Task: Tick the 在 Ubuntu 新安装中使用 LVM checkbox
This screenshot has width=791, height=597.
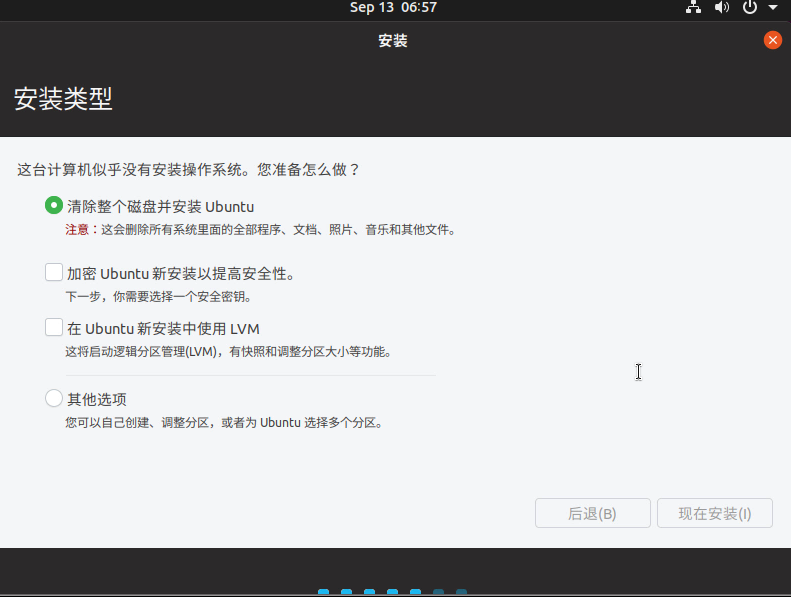Action: click(x=53, y=328)
